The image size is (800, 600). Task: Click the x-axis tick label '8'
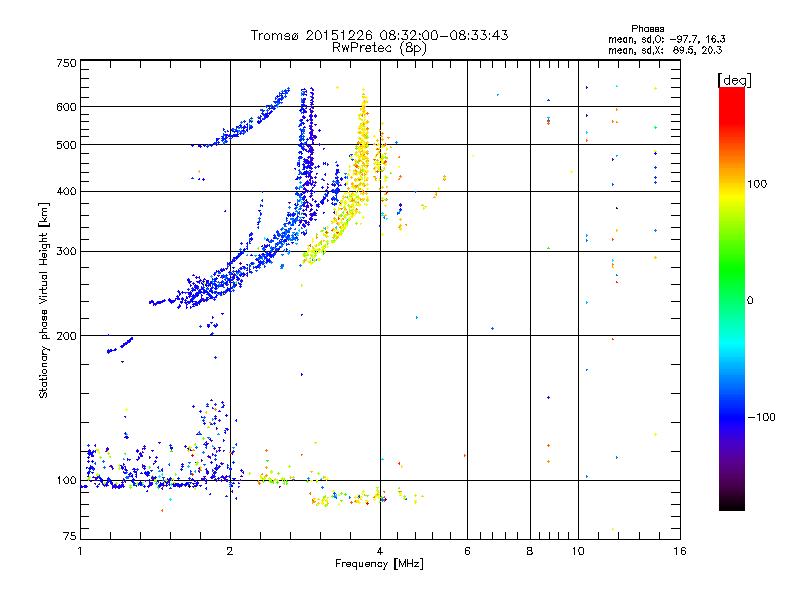point(530,551)
